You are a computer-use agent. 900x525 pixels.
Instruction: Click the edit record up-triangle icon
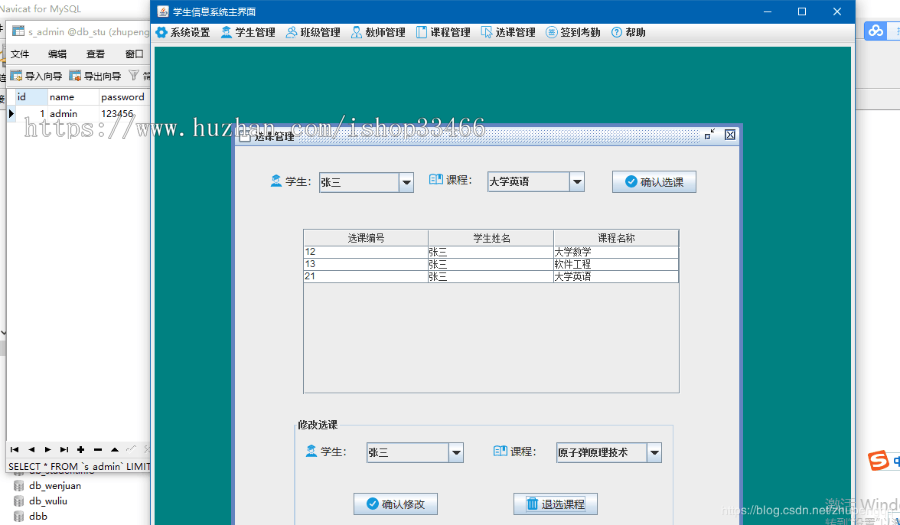pos(115,449)
